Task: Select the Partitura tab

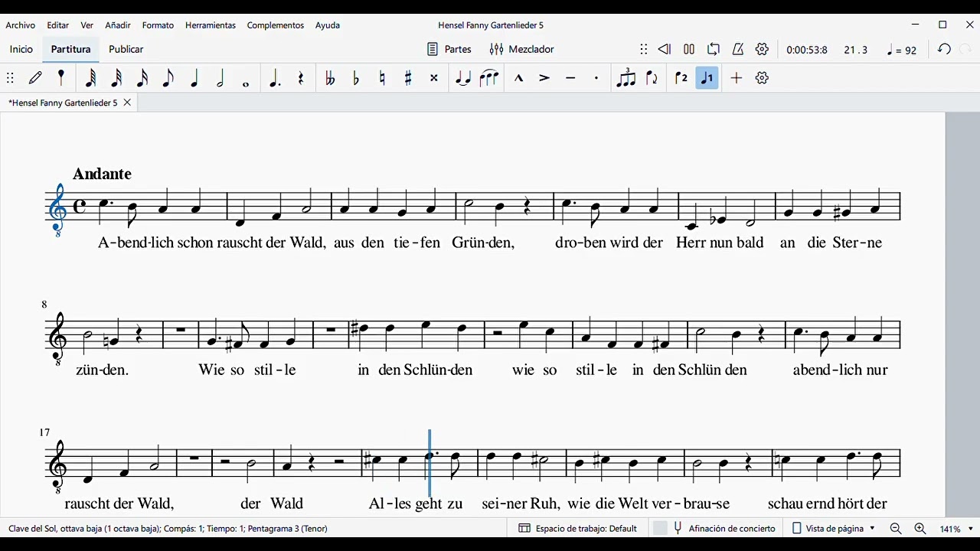Action: pos(70,49)
